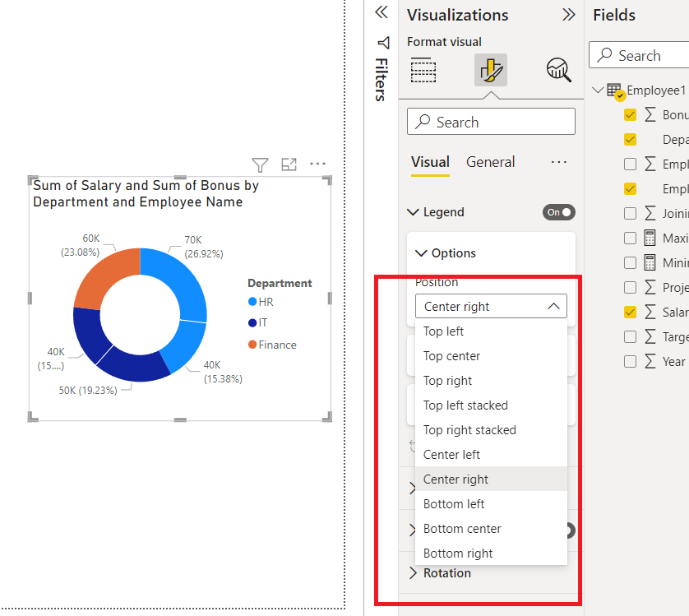Check the Year field checkbox
This screenshot has width=689, height=616.
point(630,361)
